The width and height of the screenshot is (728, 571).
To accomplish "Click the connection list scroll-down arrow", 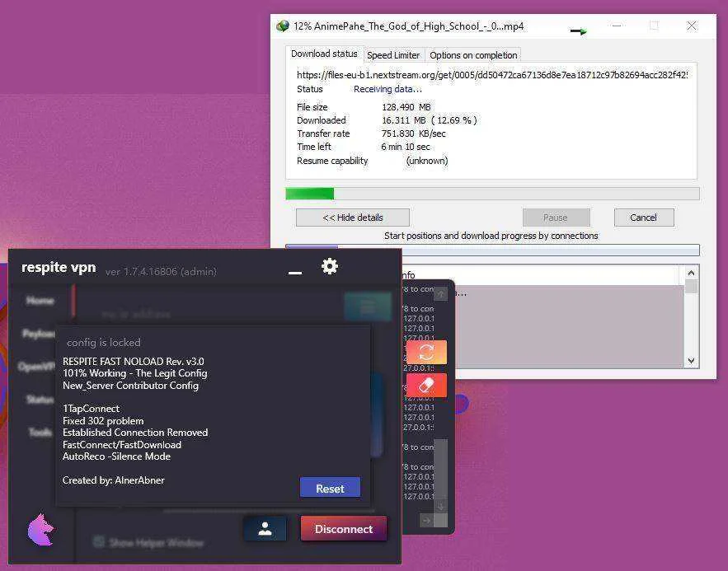I will [x=691, y=361].
